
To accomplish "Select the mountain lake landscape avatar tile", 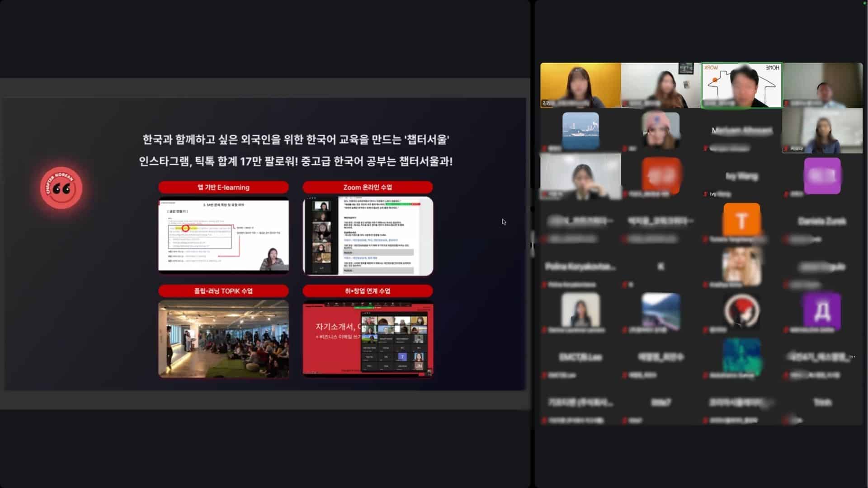I will (661, 311).
